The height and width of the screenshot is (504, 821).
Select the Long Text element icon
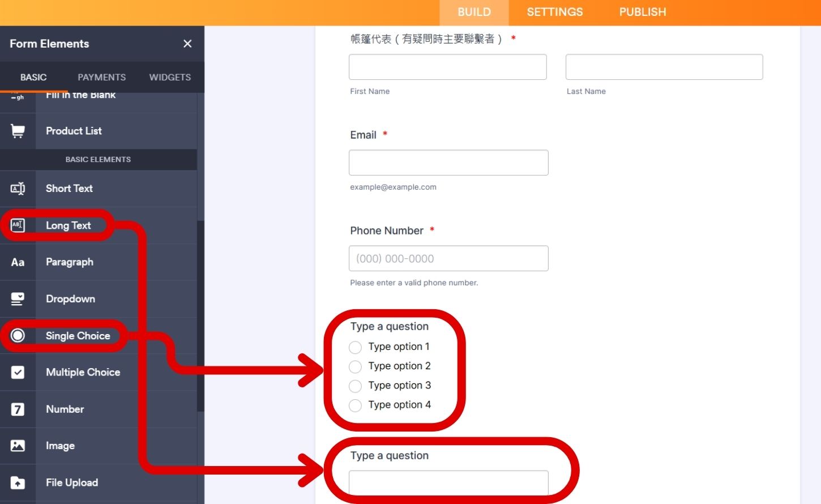pyautogui.click(x=18, y=225)
